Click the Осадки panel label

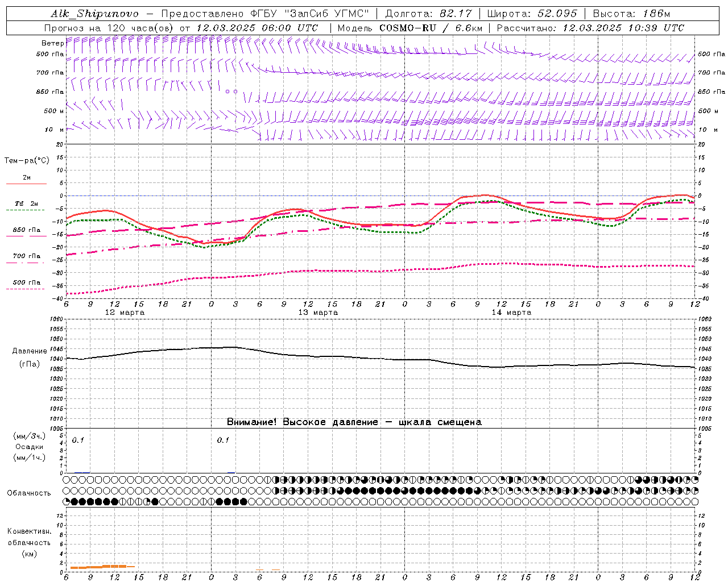pyautogui.click(x=30, y=447)
